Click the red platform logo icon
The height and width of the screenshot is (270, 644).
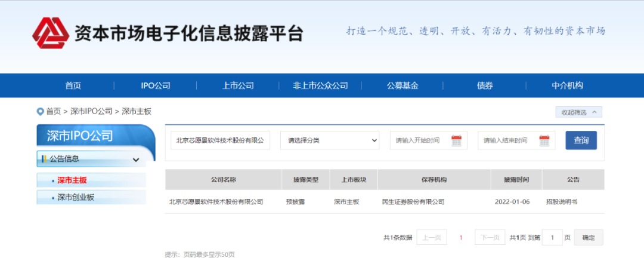pyautogui.click(x=51, y=33)
